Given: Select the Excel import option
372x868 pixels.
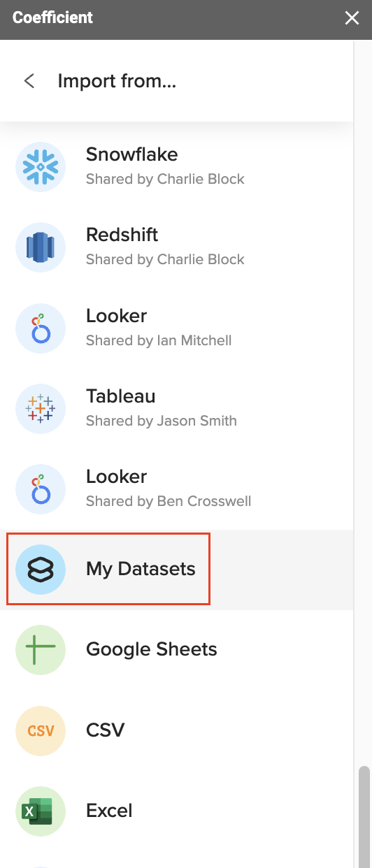Looking at the screenshot, I should [x=177, y=811].
